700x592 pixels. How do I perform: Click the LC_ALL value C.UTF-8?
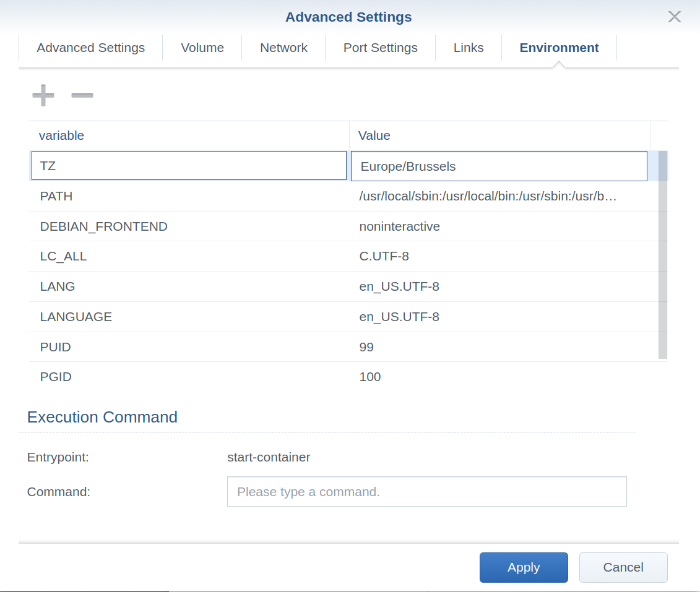(x=384, y=256)
